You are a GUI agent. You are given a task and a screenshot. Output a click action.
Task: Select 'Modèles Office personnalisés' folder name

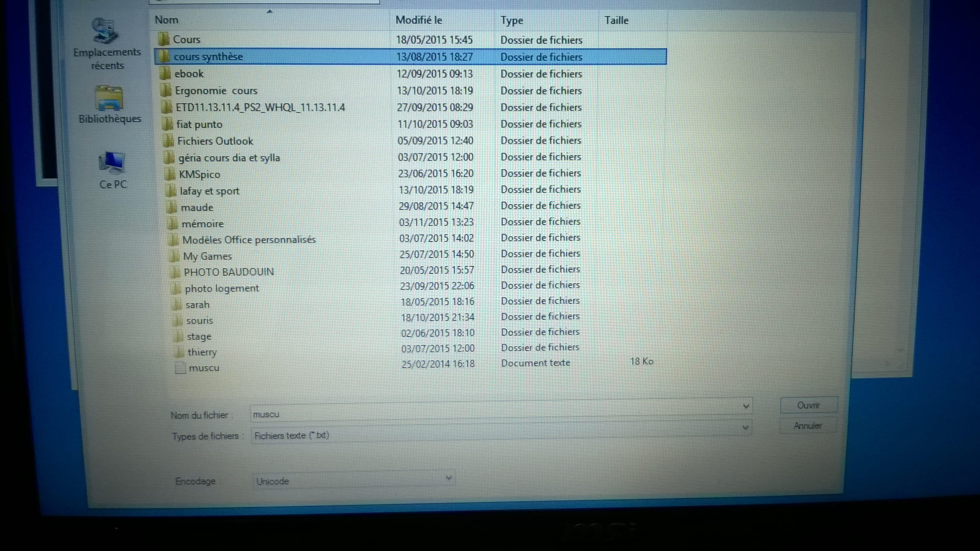tap(249, 240)
